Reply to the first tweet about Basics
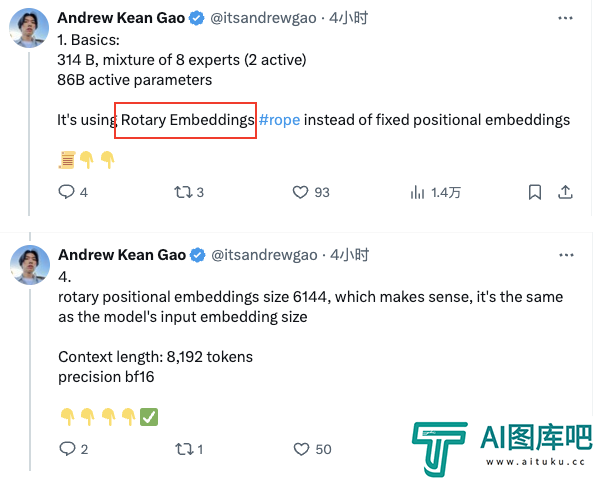 point(67,192)
